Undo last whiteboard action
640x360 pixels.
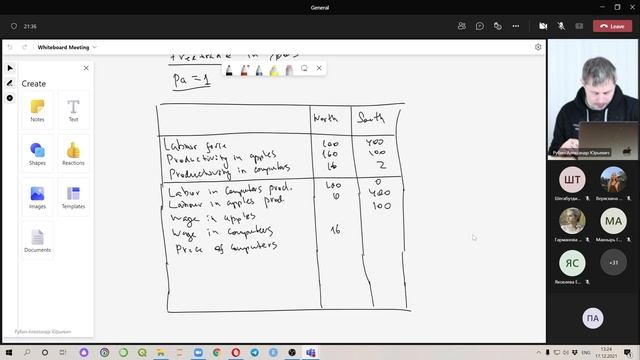coord(10,47)
